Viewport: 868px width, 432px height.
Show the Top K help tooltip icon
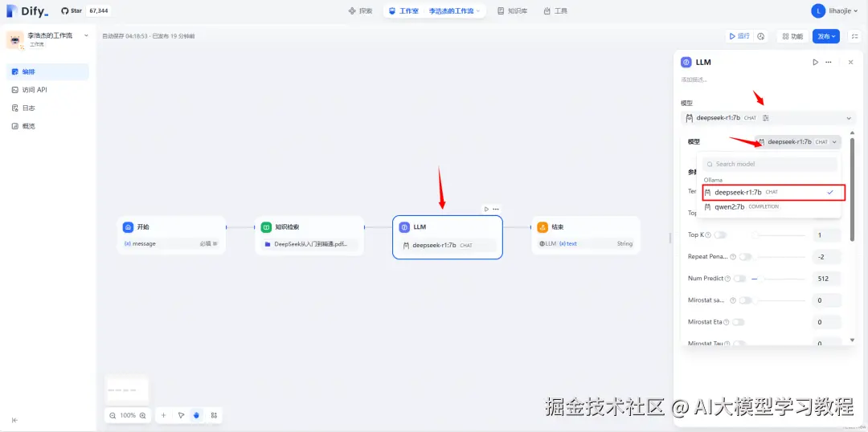click(x=709, y=235)
